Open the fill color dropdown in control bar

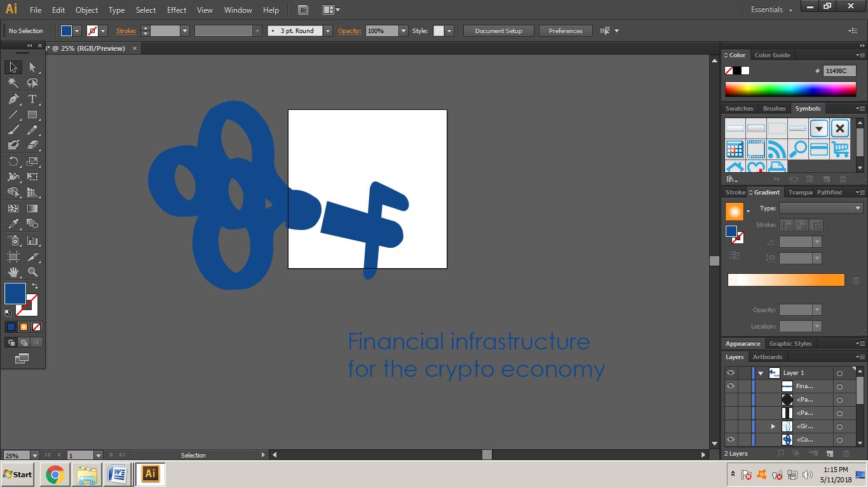[78, 30]
